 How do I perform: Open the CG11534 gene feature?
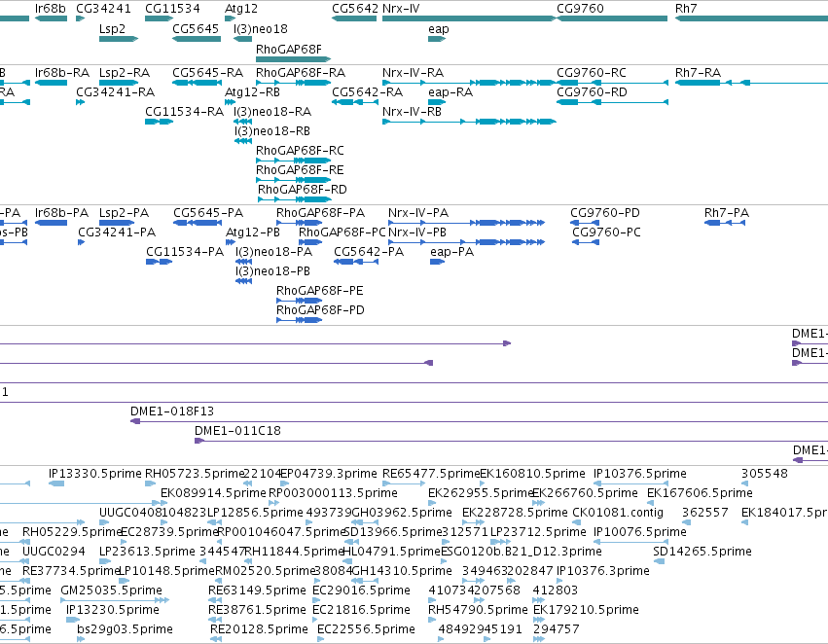[160, 18]
